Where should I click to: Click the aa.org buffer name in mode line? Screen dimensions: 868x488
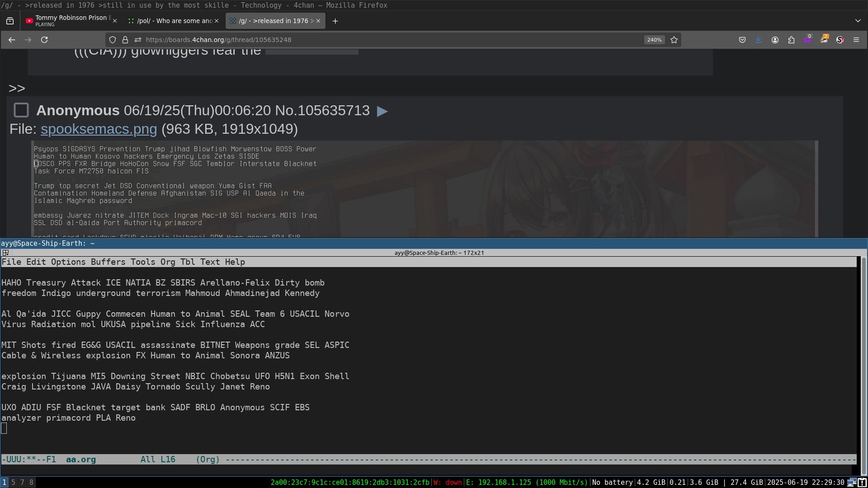(x=81, y=460)
